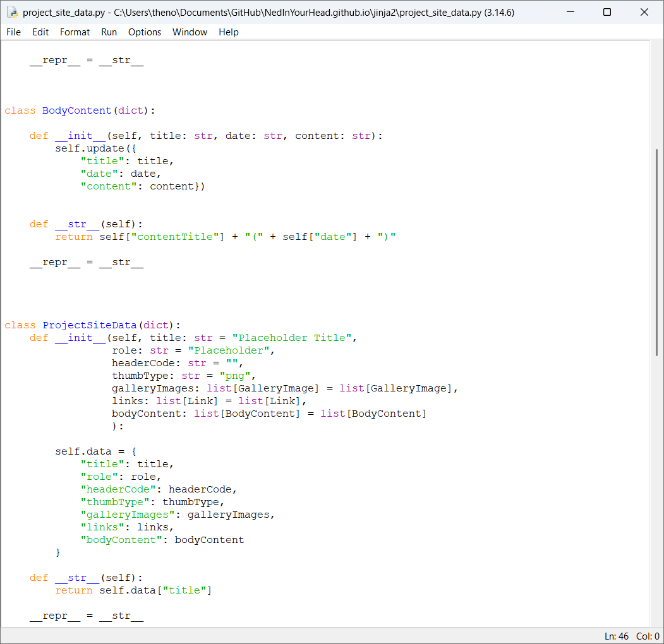
Task: Click the "Placeholder Title" string in code
Action: point(292,338)
